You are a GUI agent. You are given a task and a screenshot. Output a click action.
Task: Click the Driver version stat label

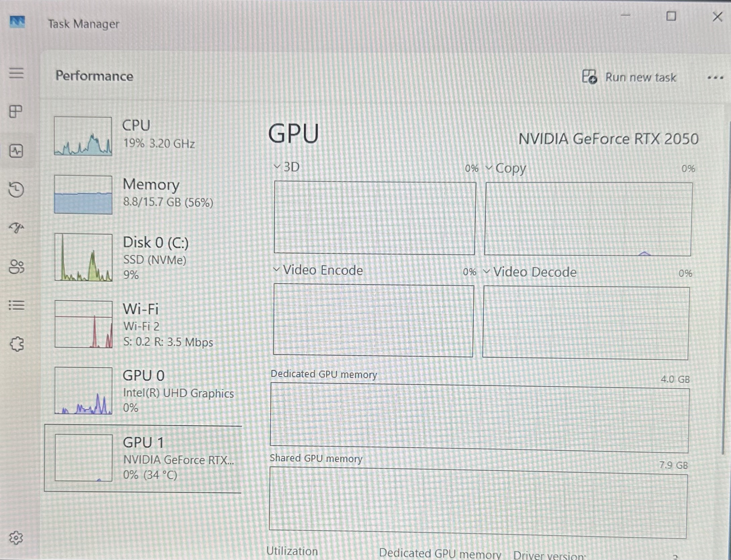point(549,555)
